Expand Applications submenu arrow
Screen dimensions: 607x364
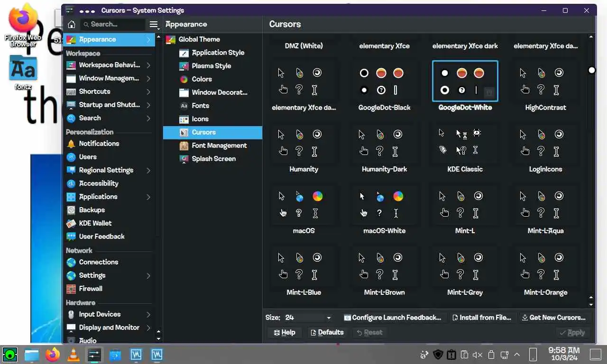tap(148, 197)
